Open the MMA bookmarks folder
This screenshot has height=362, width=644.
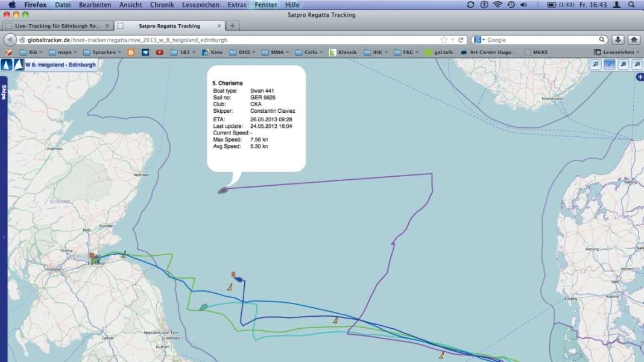[275, 52]
